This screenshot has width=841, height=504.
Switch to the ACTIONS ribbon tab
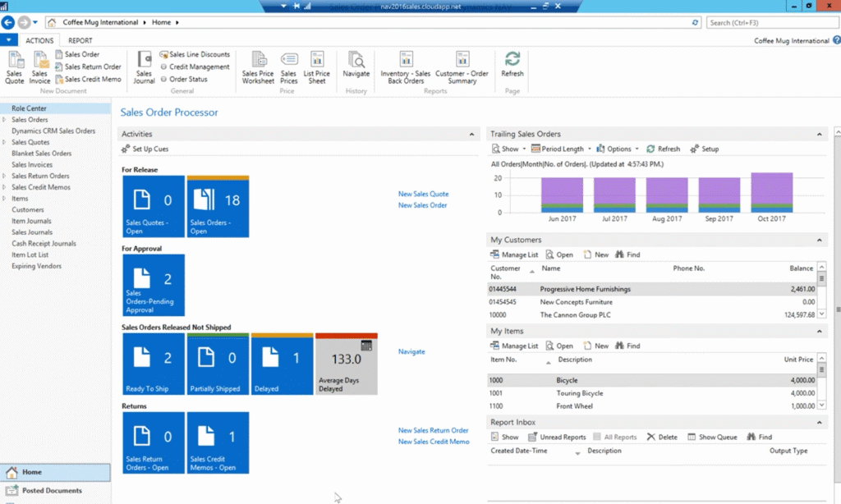(x=39, y=40)
